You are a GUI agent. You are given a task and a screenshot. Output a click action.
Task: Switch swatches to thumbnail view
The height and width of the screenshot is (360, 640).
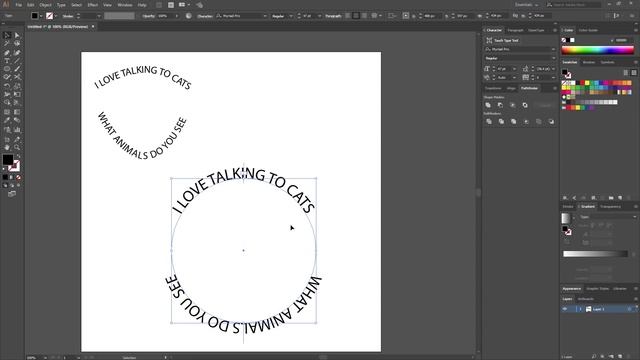634,72
